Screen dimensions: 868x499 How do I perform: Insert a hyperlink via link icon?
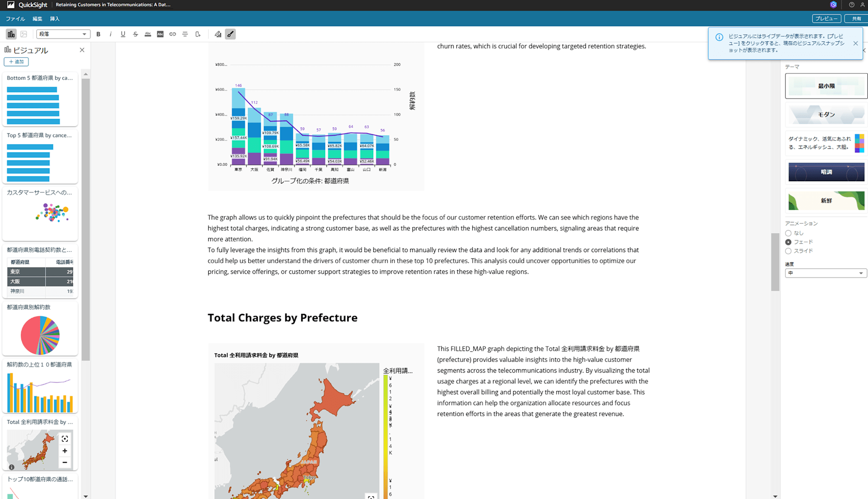pos(173,34)
